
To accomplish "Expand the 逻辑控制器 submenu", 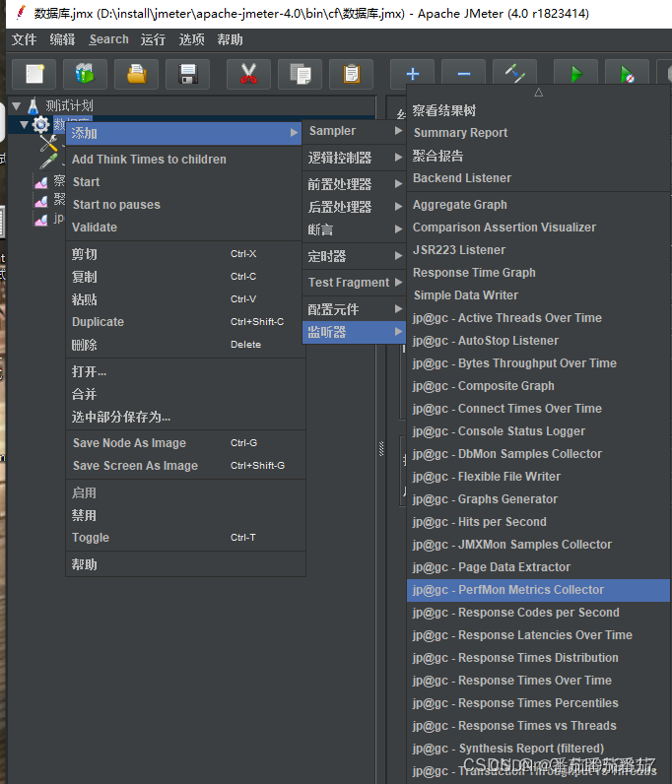I will click(354, 158).
